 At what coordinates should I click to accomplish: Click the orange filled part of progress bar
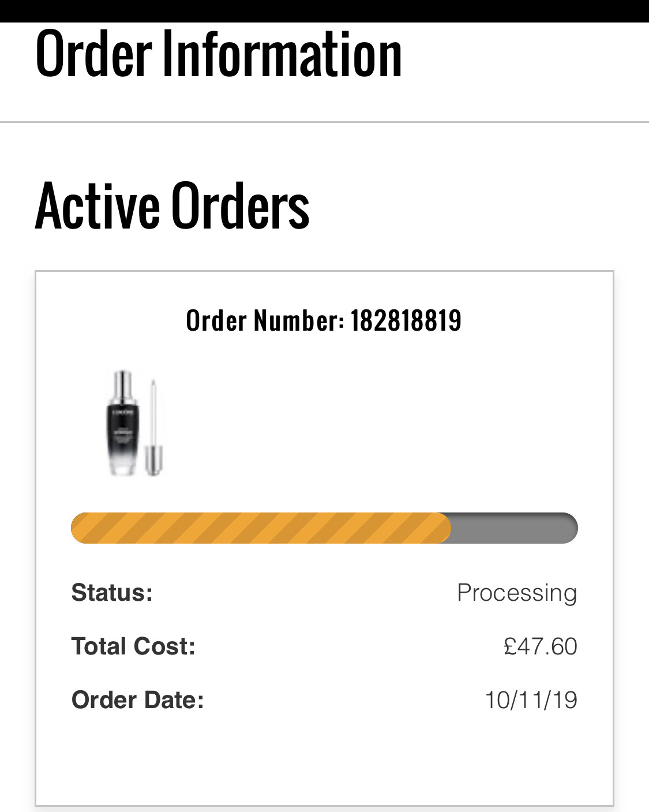(x=261, y=528)
